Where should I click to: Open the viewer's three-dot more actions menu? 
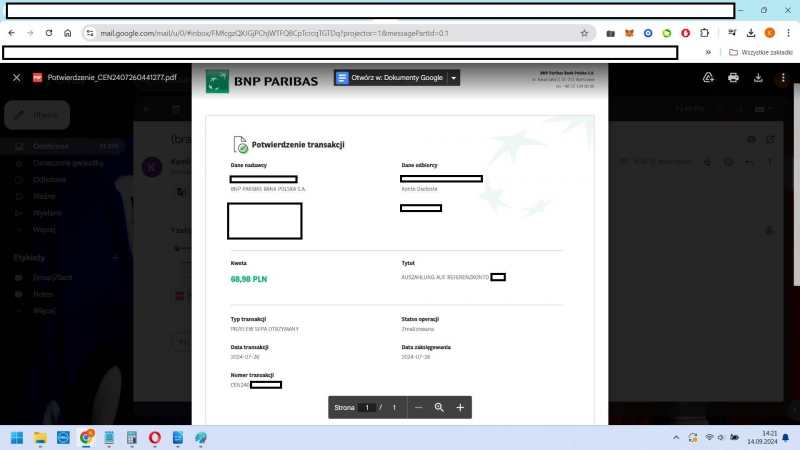[x=783, y=77]
